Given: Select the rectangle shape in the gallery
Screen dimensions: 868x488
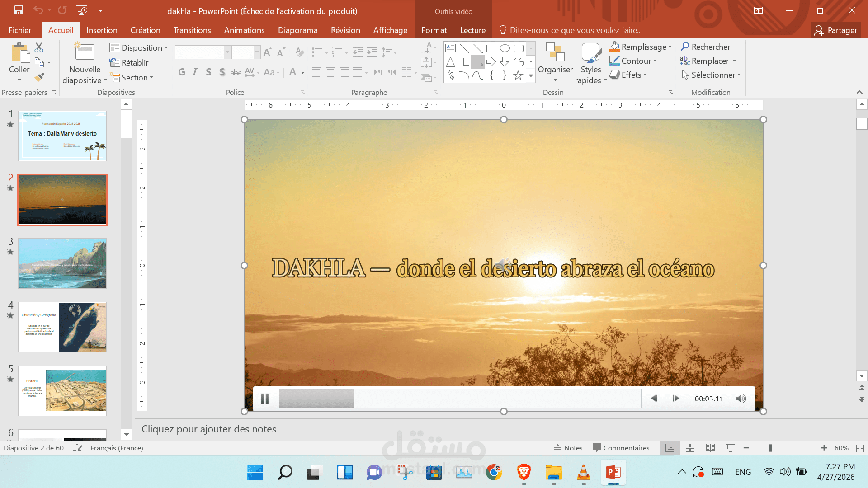Looking at the screenshot, I should [x=491, y=48].
